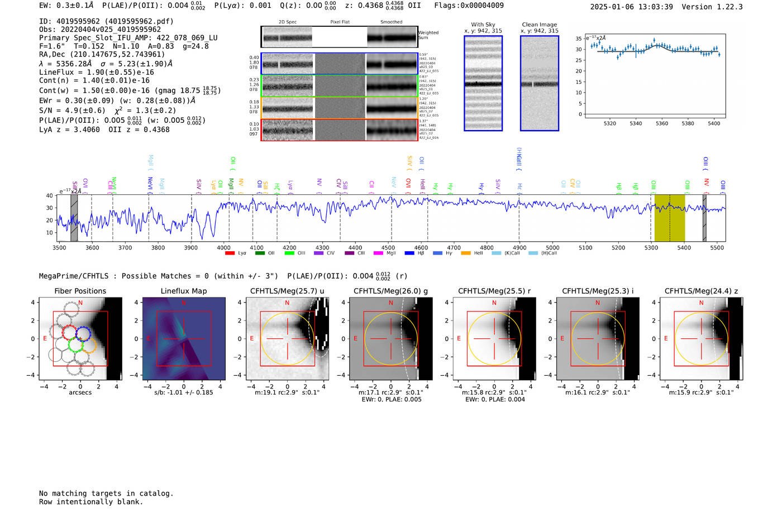Click the EWr: 0, PLAE: 0.005 caption
The image size is (782, 532).
click(x=391, y=399)
